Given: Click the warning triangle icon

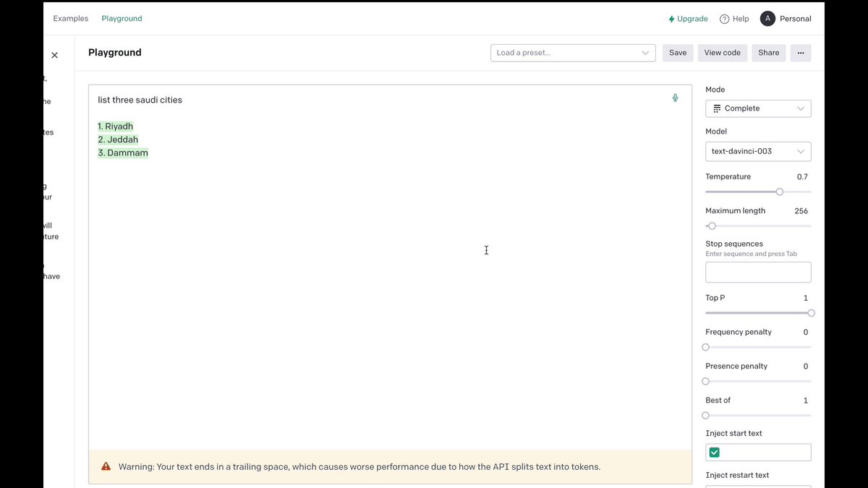Looking at the screenshot, I should click(106, 467).
